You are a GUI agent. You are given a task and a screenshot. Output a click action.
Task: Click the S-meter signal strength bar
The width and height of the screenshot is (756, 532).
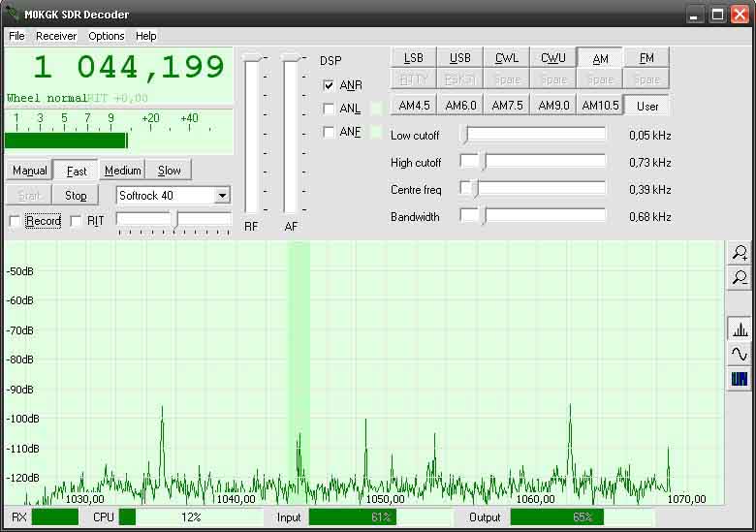tap(66, 141)
